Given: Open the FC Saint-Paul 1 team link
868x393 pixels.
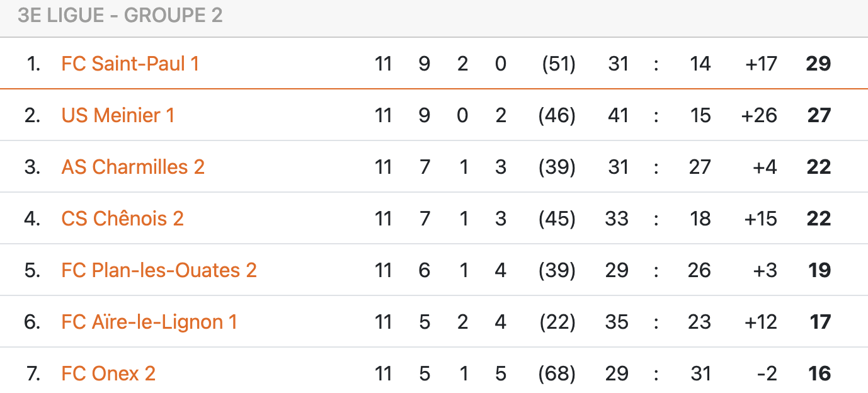Looking at the screenshot, I should pyautogui.click(x=130, y=64).
